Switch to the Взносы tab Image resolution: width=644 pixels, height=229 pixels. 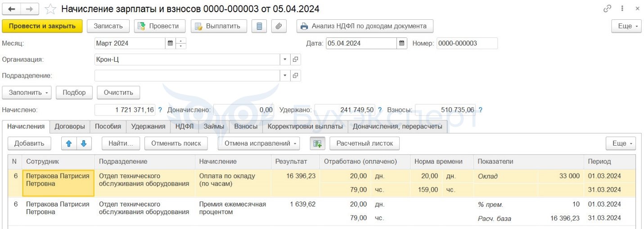coord(246,127)
